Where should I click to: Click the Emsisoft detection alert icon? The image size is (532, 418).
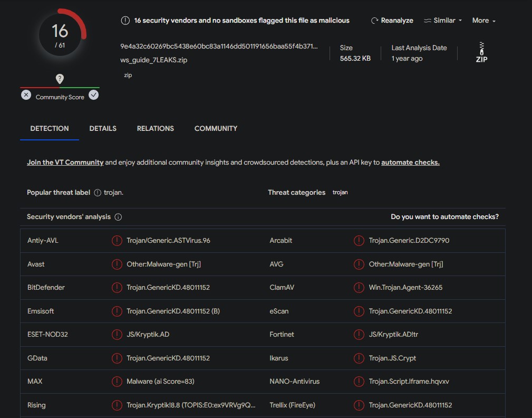tap(117, 311)
